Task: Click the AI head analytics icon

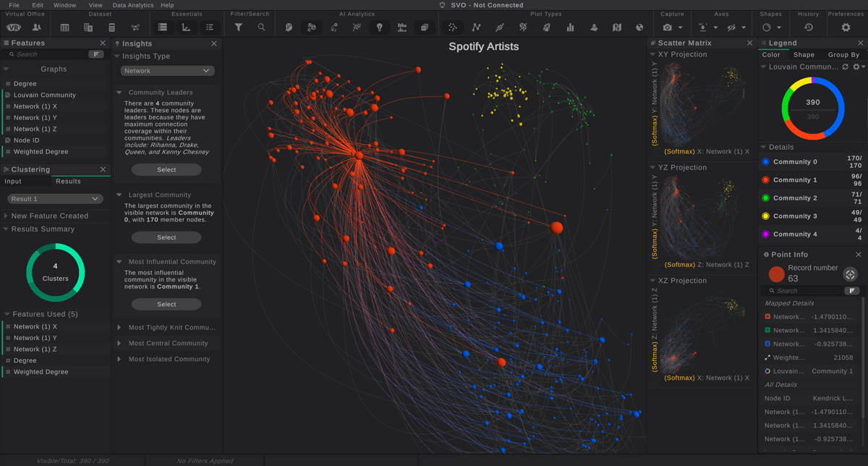Action: [289, 27]
